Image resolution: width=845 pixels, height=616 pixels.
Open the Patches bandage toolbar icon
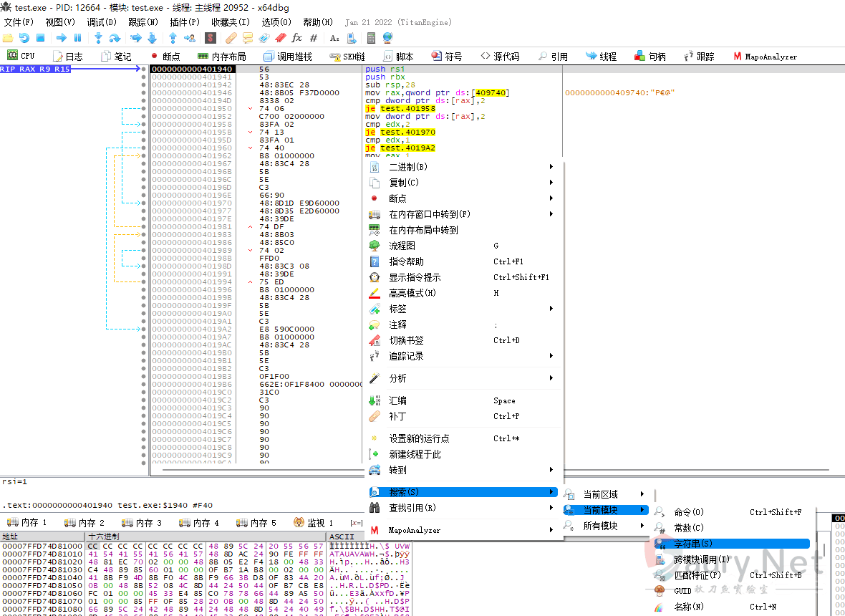coord(231,38)
